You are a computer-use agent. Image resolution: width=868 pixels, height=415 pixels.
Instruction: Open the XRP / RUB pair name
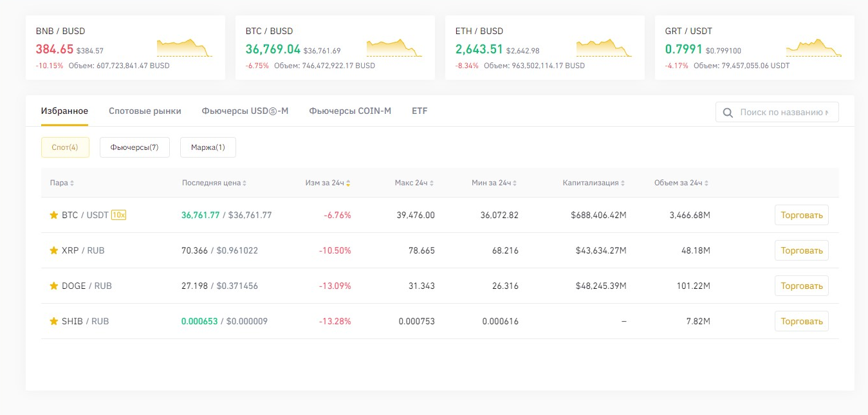pyautogui.click(x=83, y=250)
